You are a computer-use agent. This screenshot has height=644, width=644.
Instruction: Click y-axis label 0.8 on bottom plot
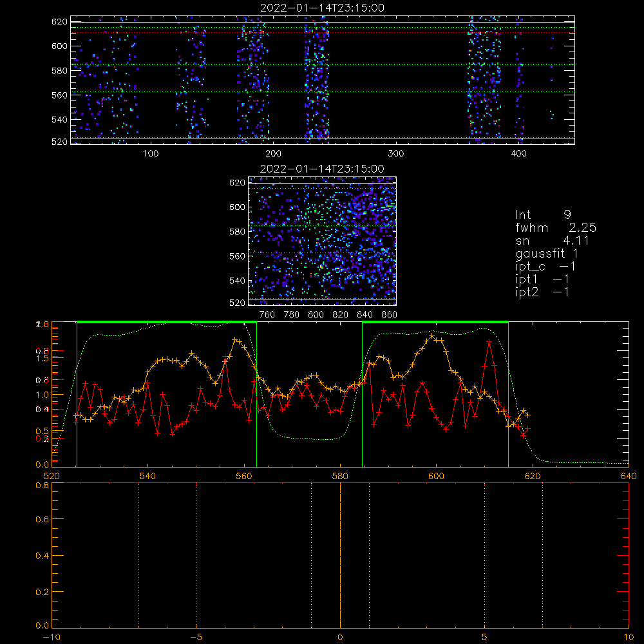click(42, 485)
